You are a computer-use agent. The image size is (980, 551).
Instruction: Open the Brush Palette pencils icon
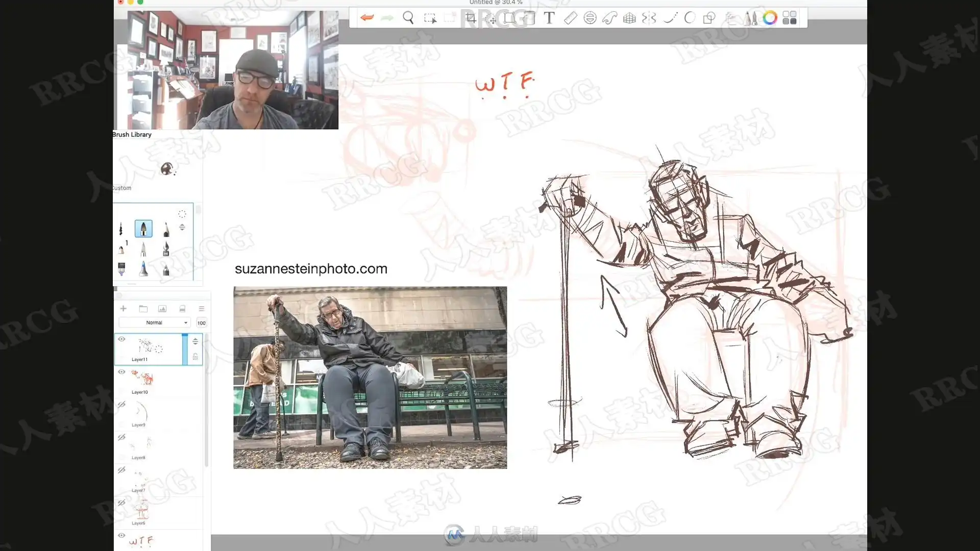[x=750, y=18]
